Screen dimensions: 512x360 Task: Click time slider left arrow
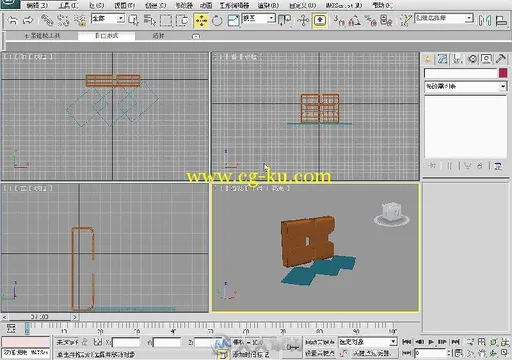point(4,317)
